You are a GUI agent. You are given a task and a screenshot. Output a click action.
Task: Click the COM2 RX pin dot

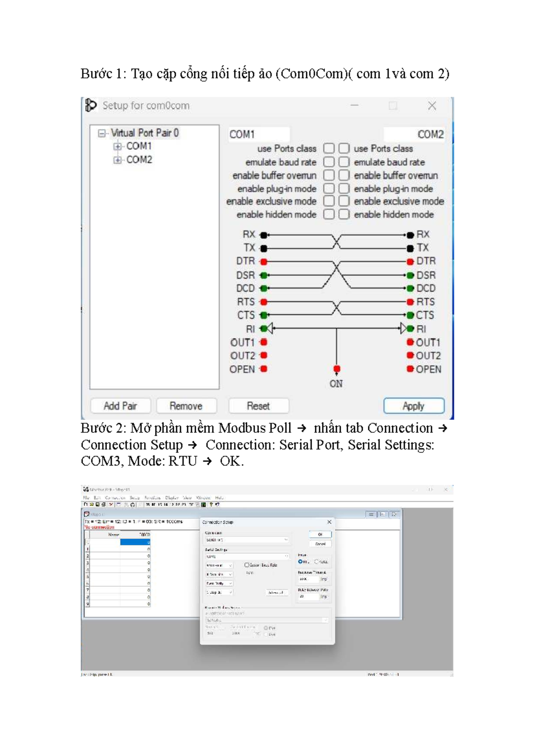[x=410, y=235]
